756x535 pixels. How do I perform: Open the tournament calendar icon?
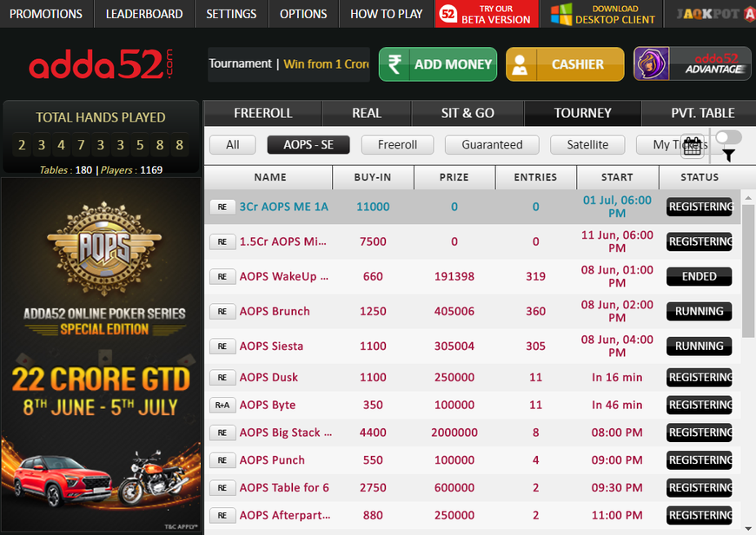point(693,146)
